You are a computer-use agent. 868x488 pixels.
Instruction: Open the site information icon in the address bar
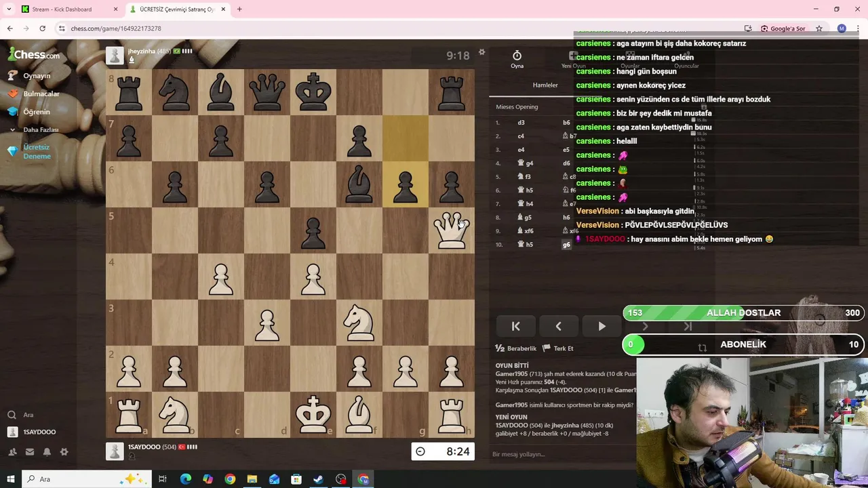62,28
